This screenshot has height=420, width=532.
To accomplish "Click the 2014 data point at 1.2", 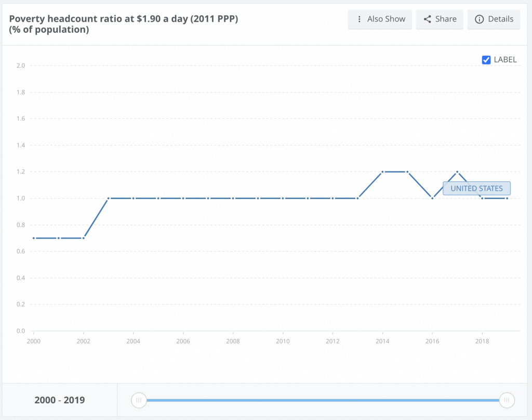I will click(382, 172).
